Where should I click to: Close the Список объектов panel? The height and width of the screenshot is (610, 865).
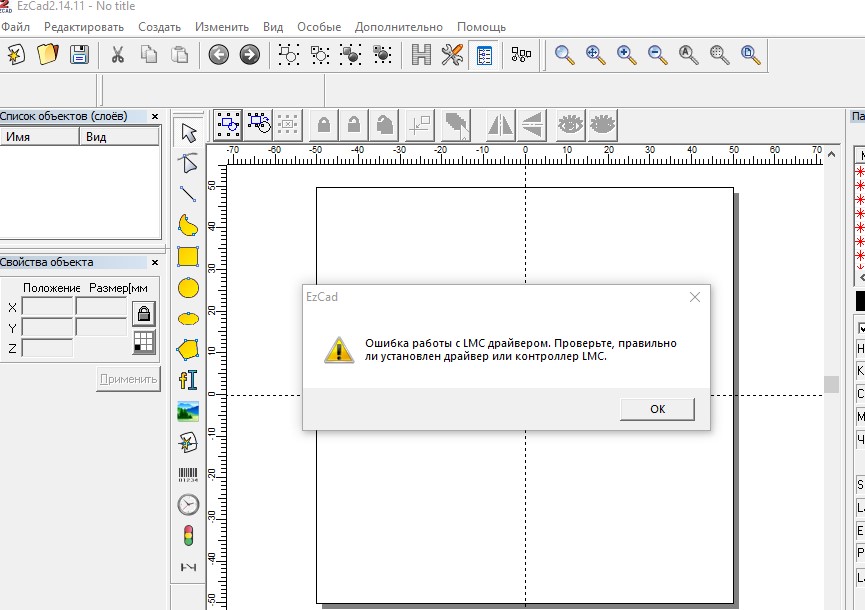click(155, 117)
